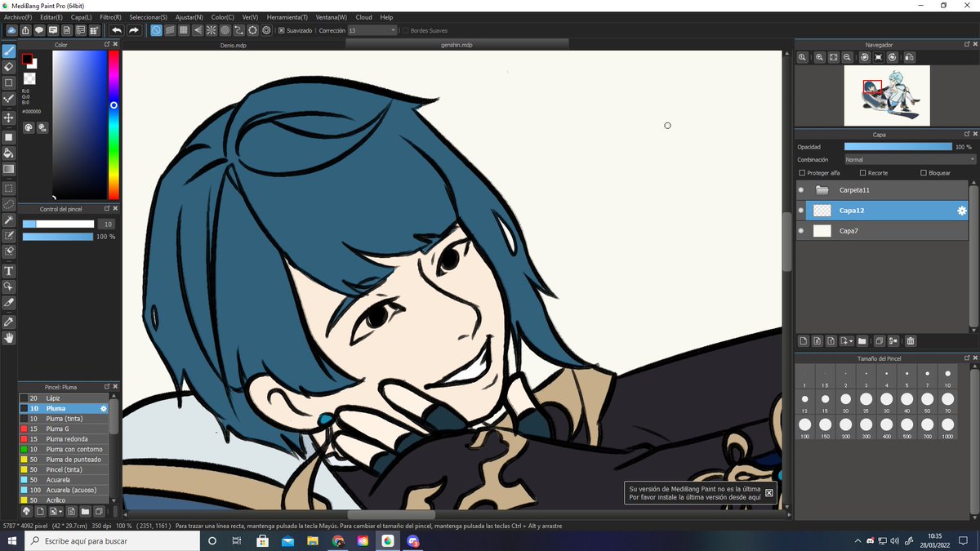980x551 pixels.
Task: Select the Pluma de punteado brush
Action: pyautogui.click(x=65, y=460)
